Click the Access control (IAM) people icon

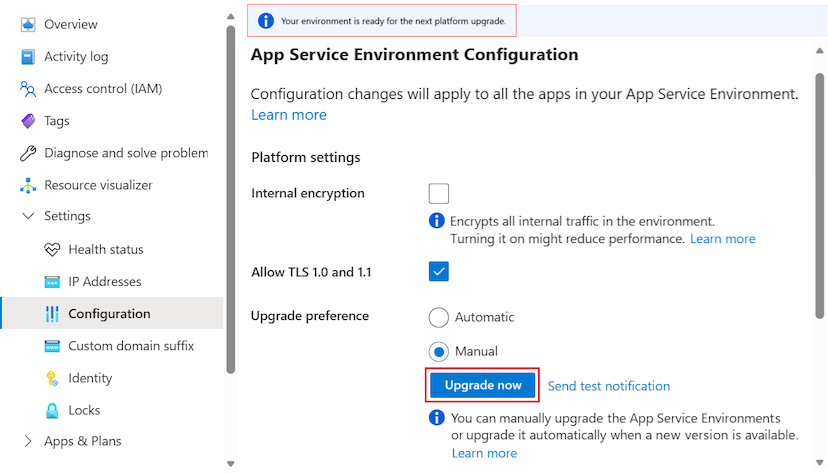(28, 89)
